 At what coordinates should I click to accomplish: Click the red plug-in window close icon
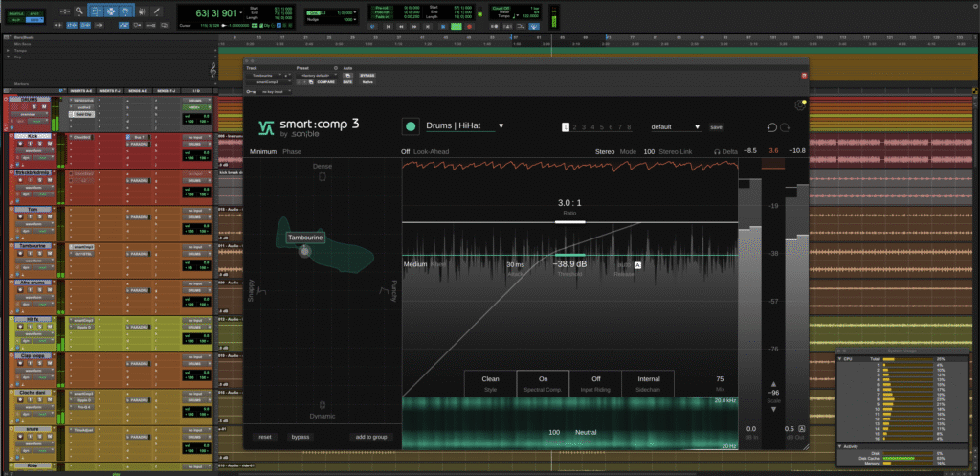pyautogui.click(x=804, y=75)
